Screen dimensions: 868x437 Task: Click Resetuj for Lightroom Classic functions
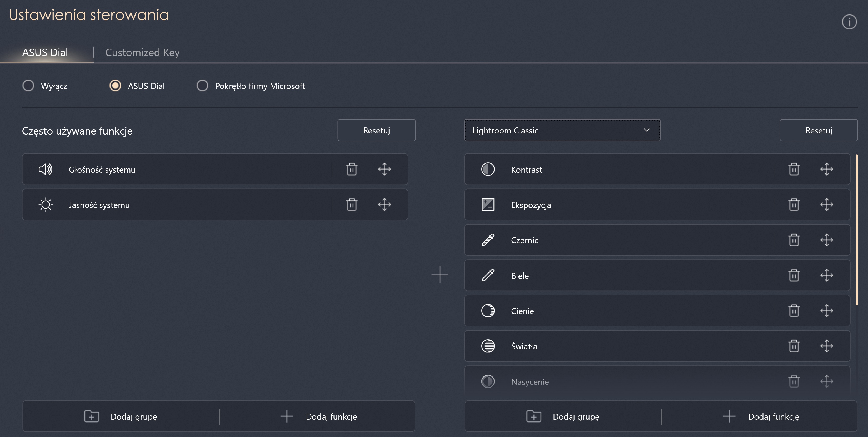pyautogui.click(x=818, y=130)
